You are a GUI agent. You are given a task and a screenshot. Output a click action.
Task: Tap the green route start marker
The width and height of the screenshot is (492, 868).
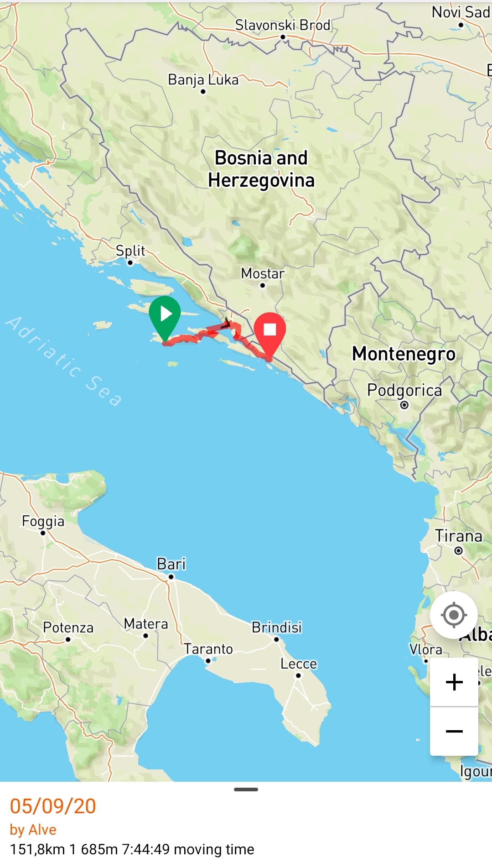coord(165,317)
